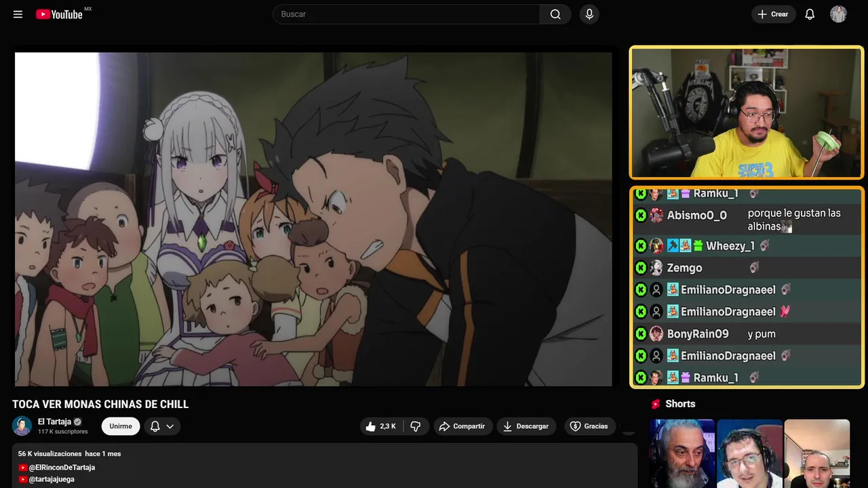This screenshot has height=488, width=868.
Task: Click the BonyRain09 username in chat
Action: coord(698,334)
